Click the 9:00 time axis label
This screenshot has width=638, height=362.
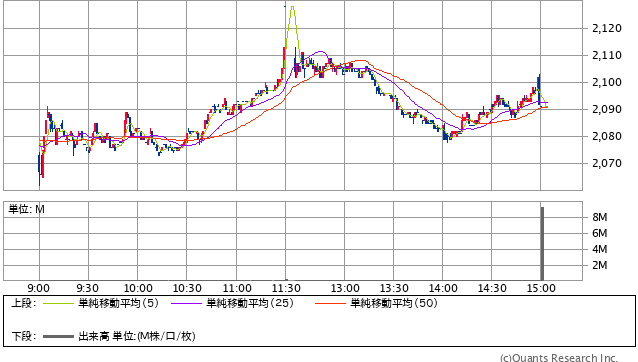click(x=39, y=288)
